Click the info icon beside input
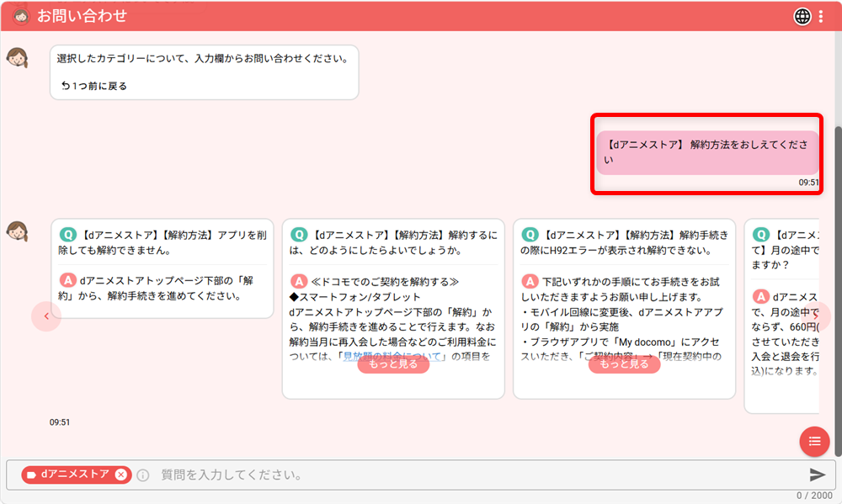The width and height of the screenshot is (842, 504). [x=143, y=475]
